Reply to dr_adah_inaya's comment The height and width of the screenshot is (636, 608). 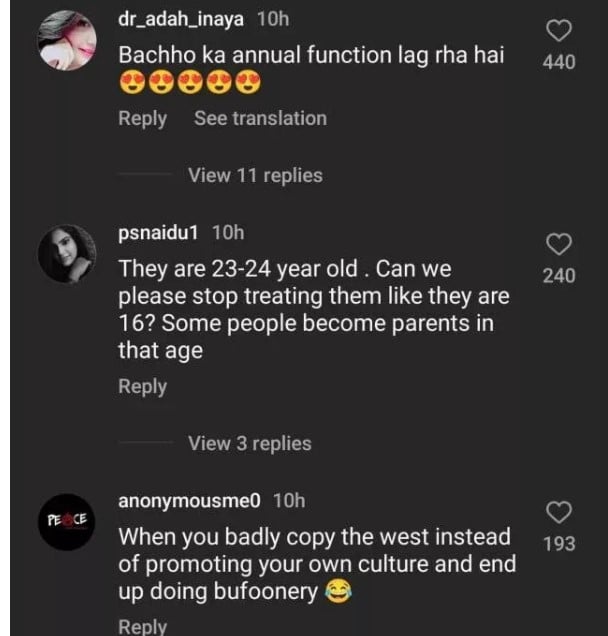142,118
